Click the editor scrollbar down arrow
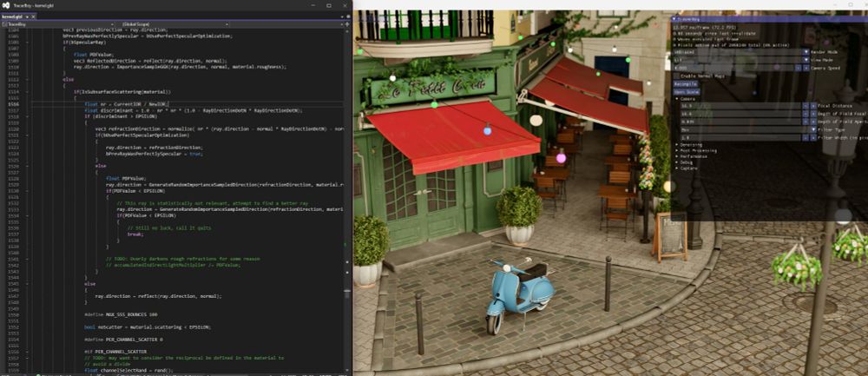This screenshot has height=376, width=868. coord(348,370)
